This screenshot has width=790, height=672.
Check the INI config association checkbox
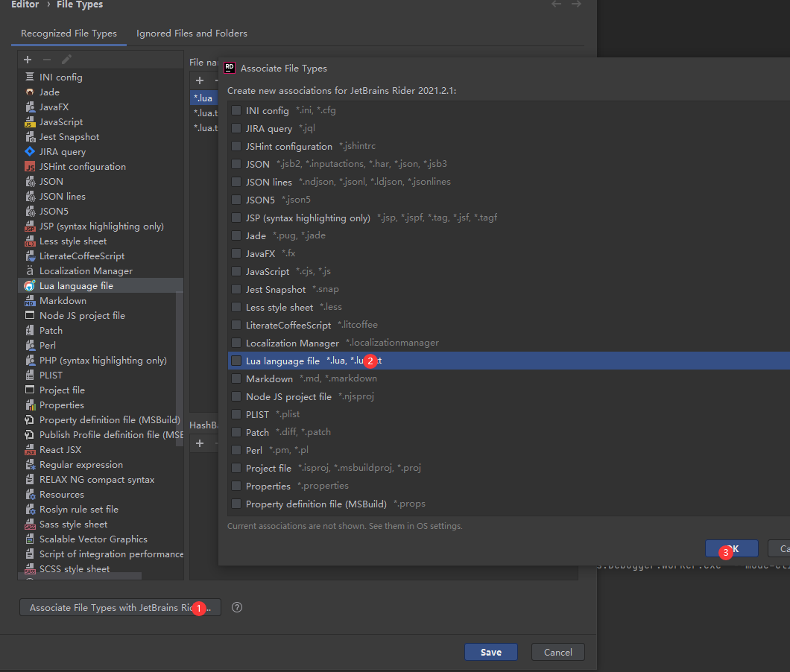click(x=236, y=110)
